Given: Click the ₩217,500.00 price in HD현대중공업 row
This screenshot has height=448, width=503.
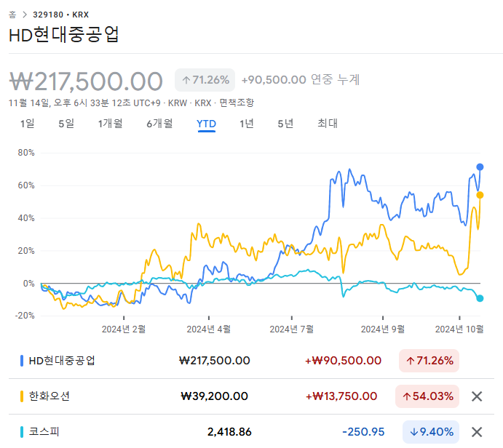Looking at the screenshot, I should click(x=214, y=361).
